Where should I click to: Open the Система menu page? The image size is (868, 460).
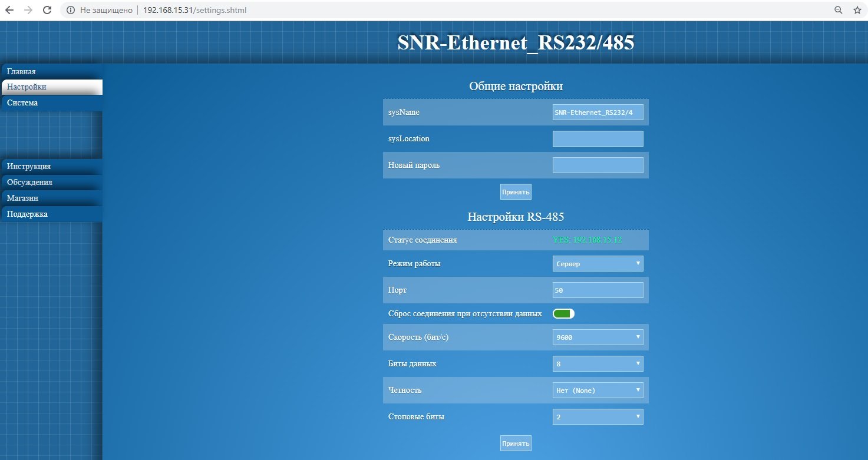[51, 103]
